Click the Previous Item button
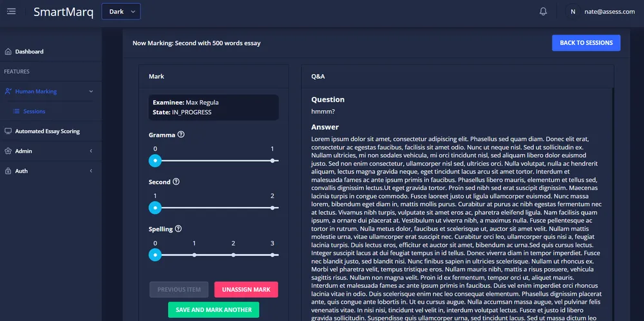 tap(179, 290)
